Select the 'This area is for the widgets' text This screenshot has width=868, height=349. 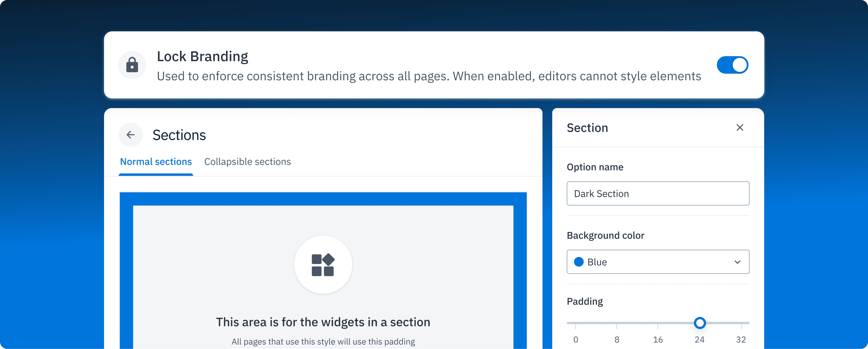click(323, 322)
